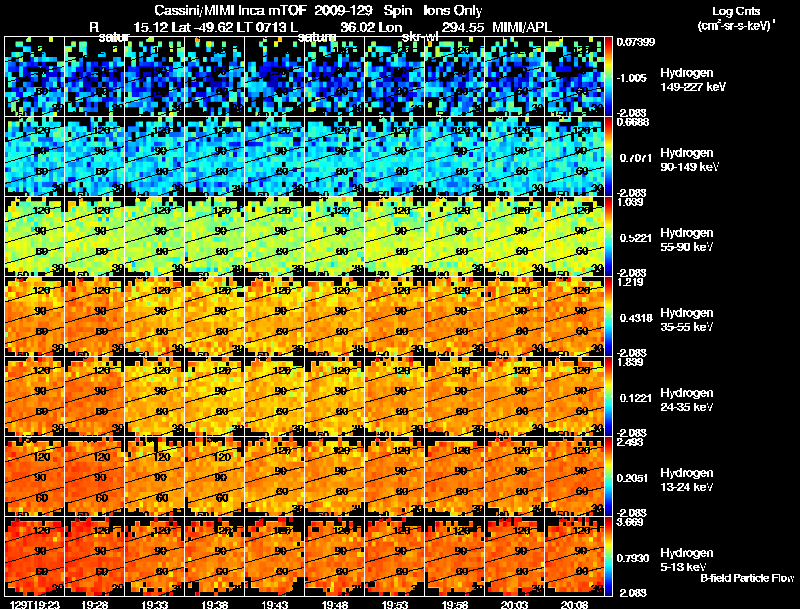Click the 0.7930 color scale value
Screen dimensions: 800x609
click(635, 558)
